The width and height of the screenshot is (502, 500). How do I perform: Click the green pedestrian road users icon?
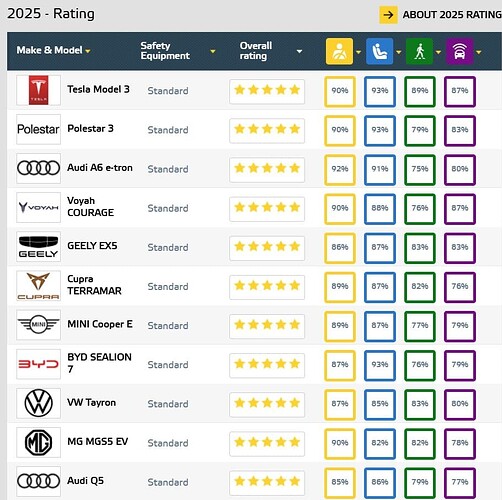[x=419, y=51]
